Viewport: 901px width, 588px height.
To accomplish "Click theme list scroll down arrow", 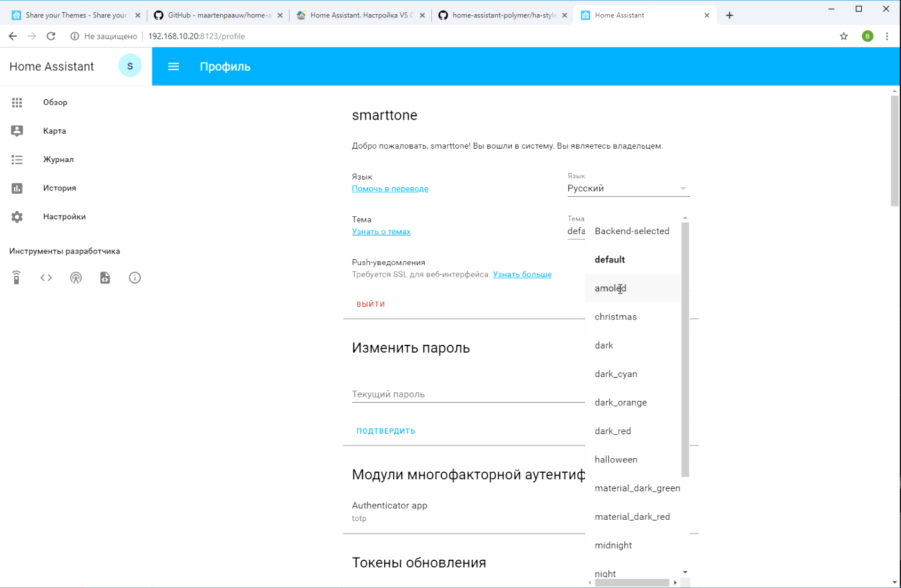I will pyautogui.click(x=685, y=572).
